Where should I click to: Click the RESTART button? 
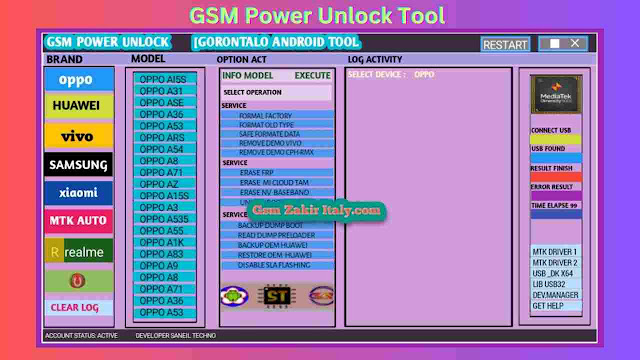tap(505, 44)
